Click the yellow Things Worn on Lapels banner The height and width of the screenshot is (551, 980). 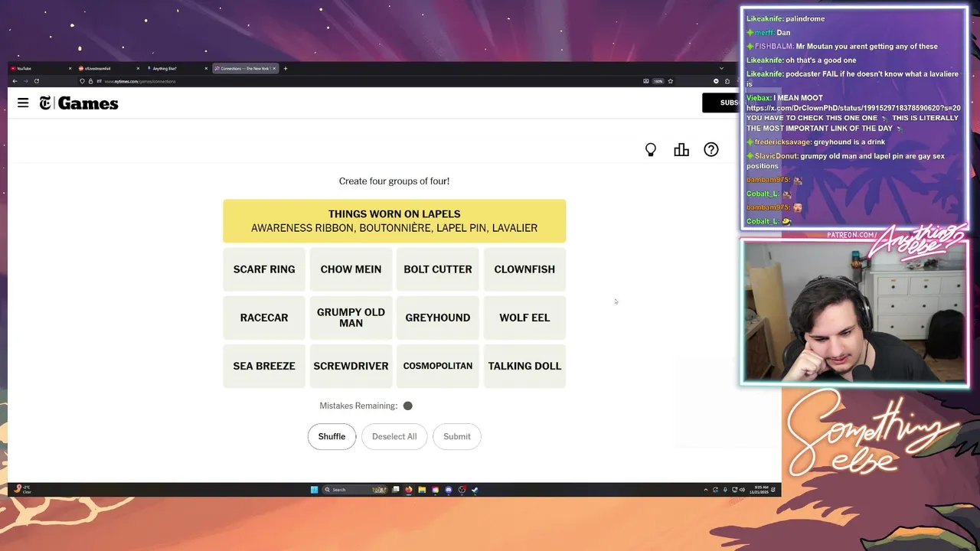point(394,220)
